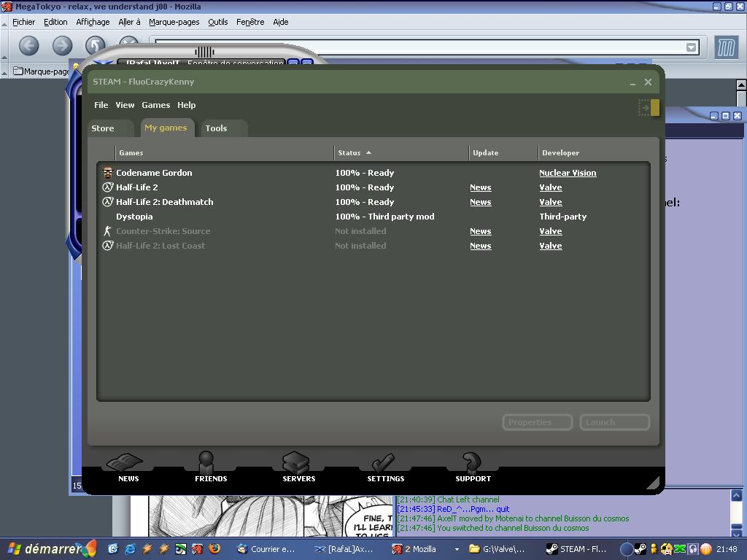Click the Mozilla back arrow button
This screenshot has width=747, height=560.
click(28, 46)
